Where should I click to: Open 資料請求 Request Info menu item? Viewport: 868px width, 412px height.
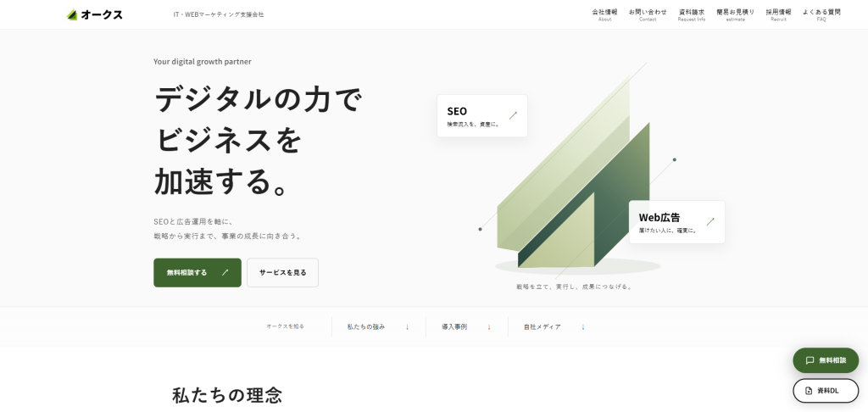coord(692,15)
